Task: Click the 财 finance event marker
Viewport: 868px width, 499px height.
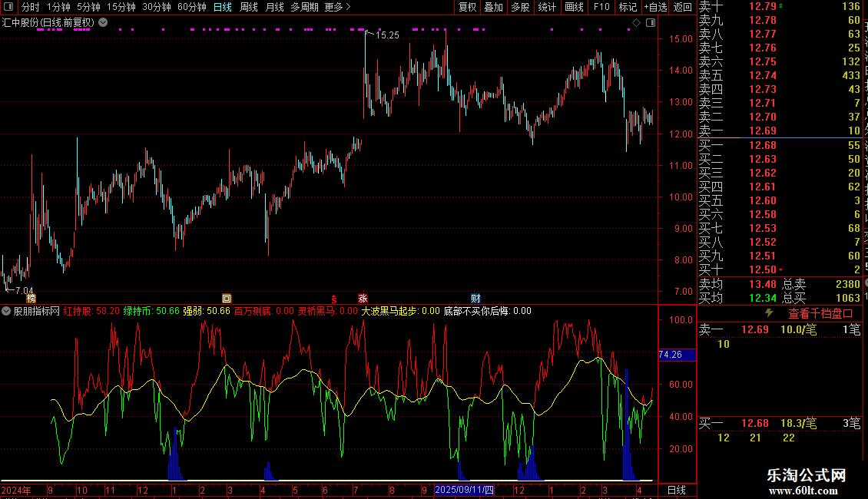Action: [475, 298]
